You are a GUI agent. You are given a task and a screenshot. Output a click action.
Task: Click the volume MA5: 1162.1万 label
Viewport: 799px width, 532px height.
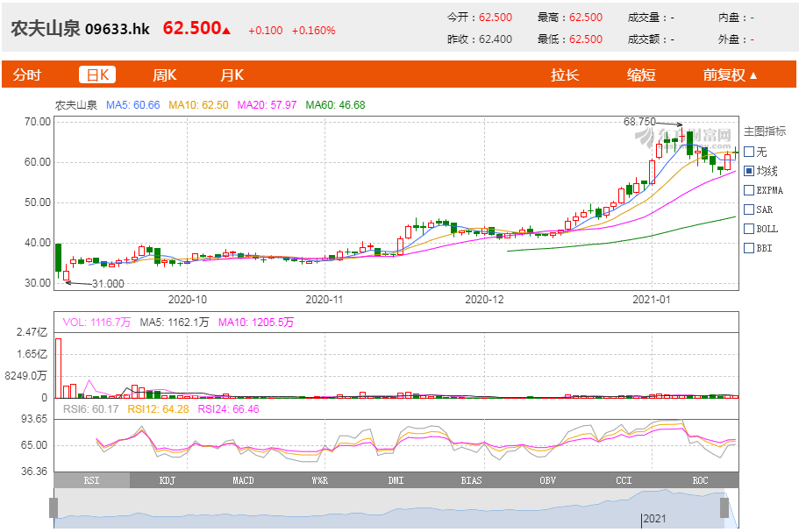[x=175, y=323]
